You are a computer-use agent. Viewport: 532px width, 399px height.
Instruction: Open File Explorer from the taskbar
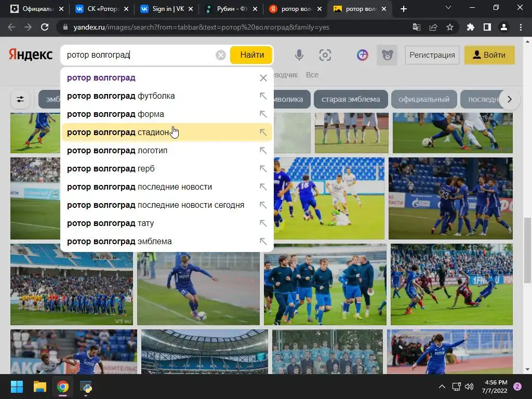point(39,387)
